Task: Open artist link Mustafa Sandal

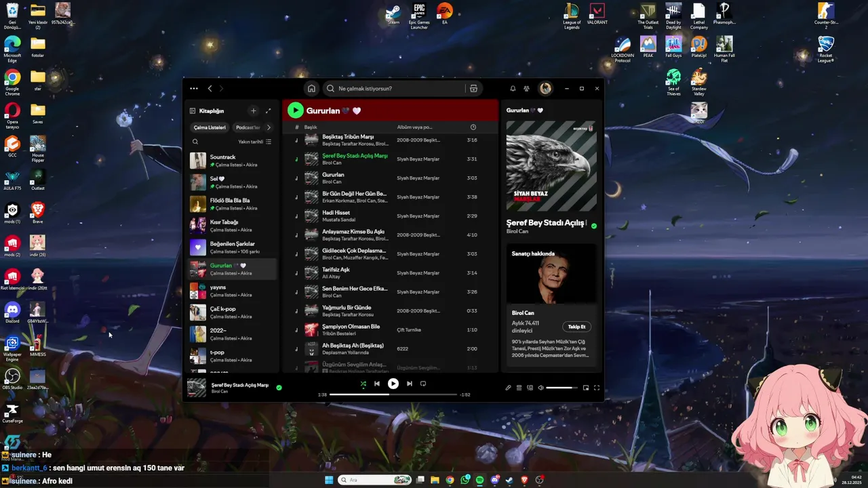Action: (338, 220)
